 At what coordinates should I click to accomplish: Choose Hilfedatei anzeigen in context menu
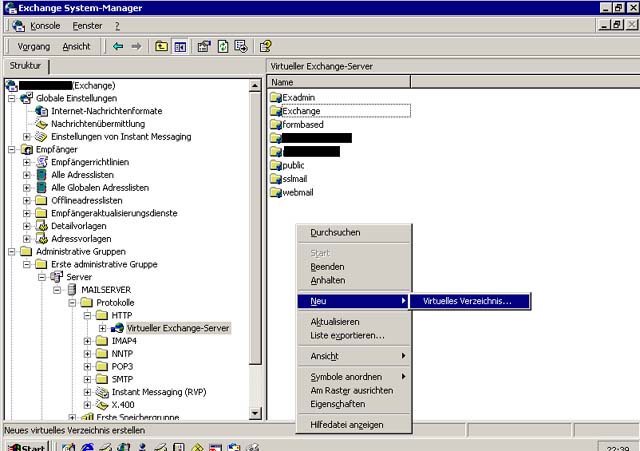tap(353, 425)
